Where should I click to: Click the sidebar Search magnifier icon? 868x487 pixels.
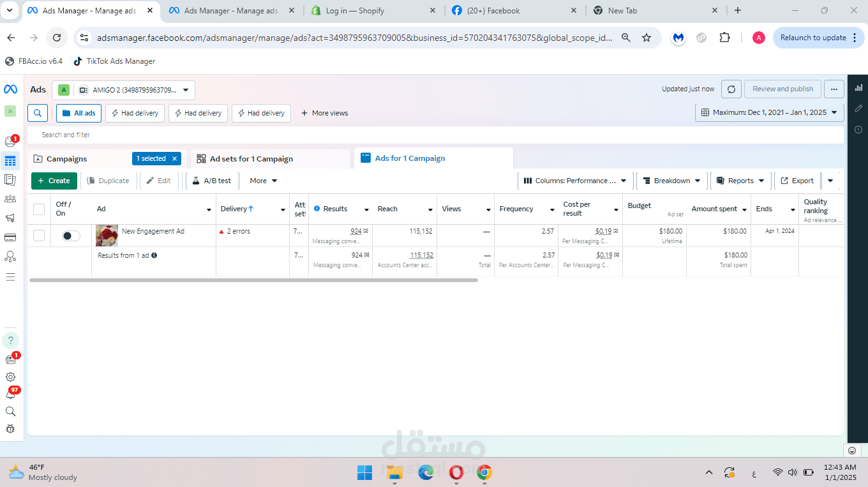pos(10,412)
